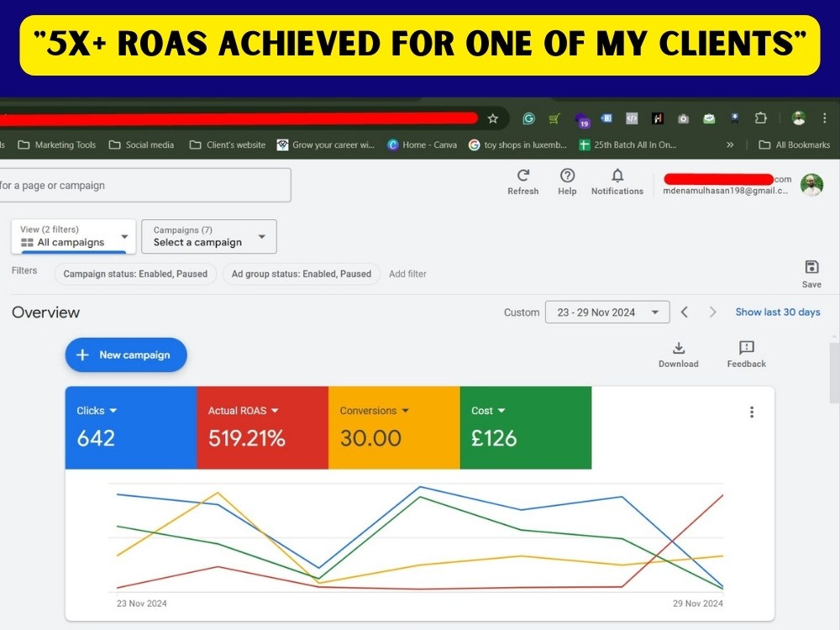
Task: Open the All Bookmarks folder
Action: [x=795, y=144]
